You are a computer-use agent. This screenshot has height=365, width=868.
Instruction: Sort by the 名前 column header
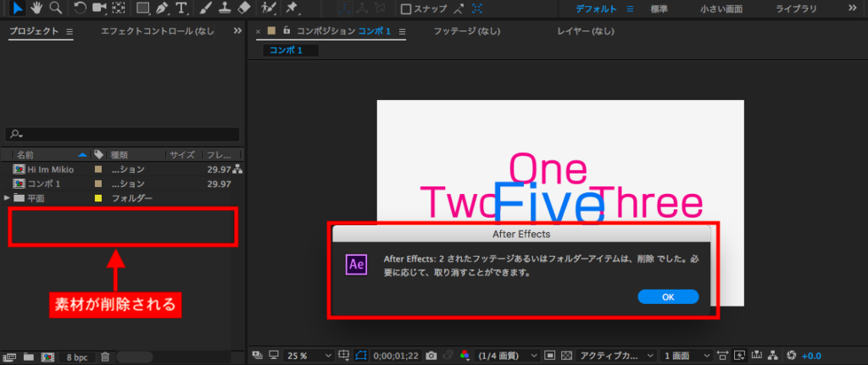coord(25,155)
